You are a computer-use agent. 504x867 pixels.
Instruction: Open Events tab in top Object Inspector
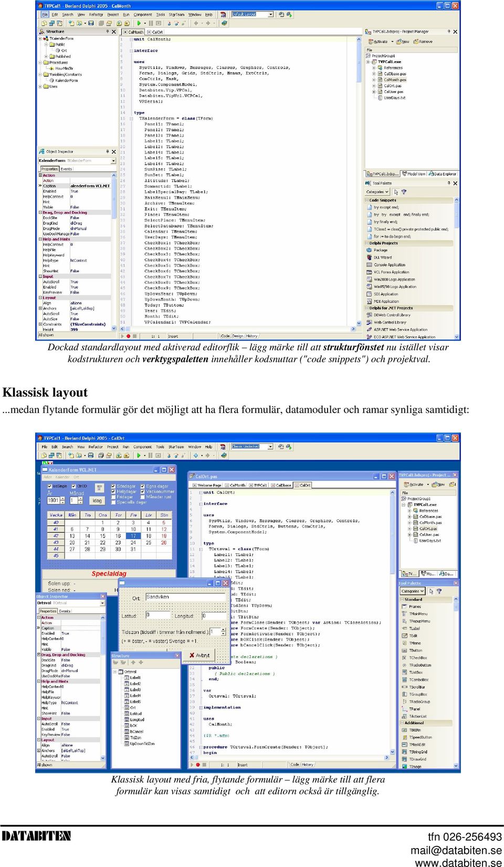pos(66,169)
